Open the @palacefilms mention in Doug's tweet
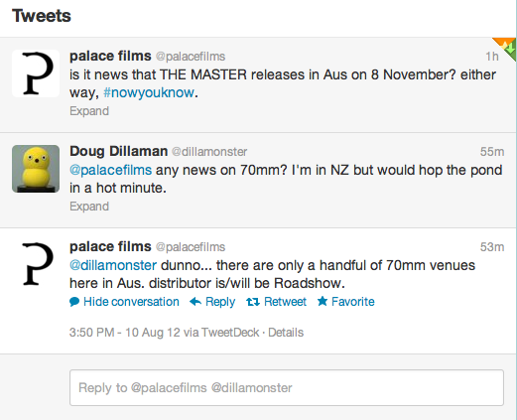Screen dimensions: 517x420 pyautogui.click(x=110, y=170)
